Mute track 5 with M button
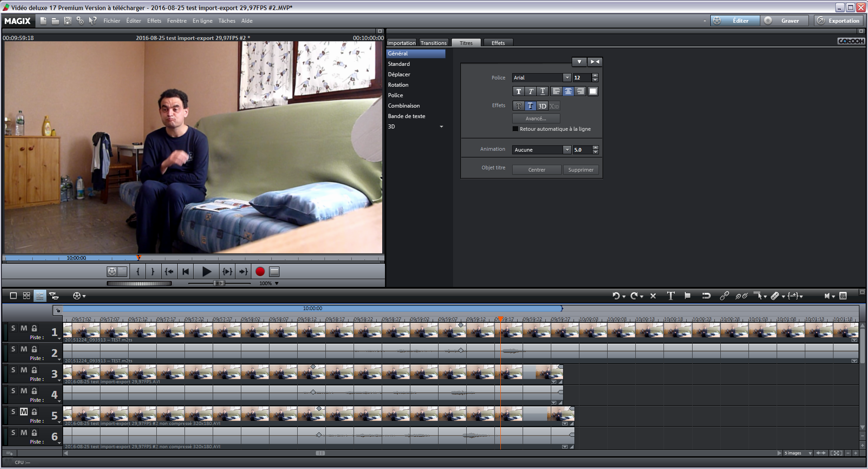This screenshot has width=868, height=469. (24, 412)
